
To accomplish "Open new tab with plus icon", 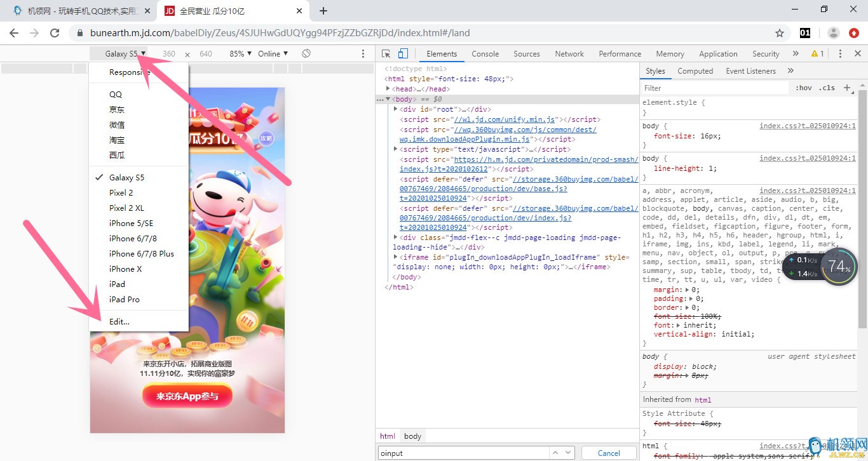I will 323,11.
